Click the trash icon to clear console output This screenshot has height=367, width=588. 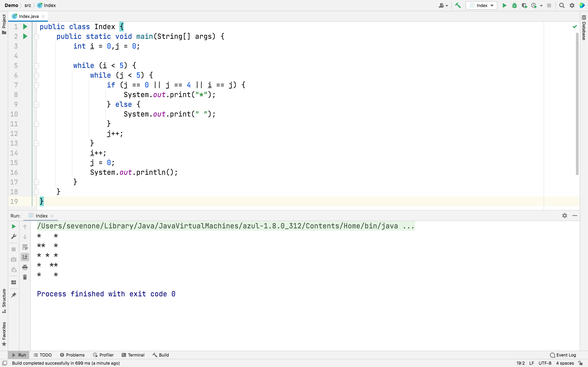point(25,277)
